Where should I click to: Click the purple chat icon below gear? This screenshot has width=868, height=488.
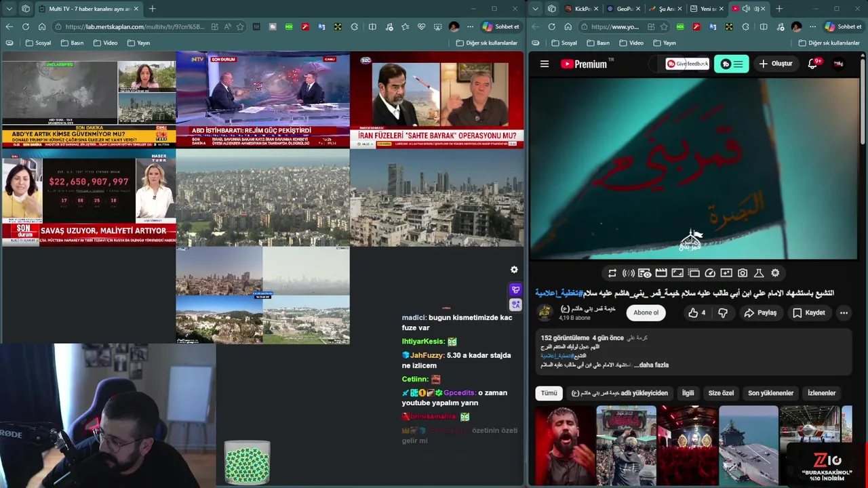[515, 289]
